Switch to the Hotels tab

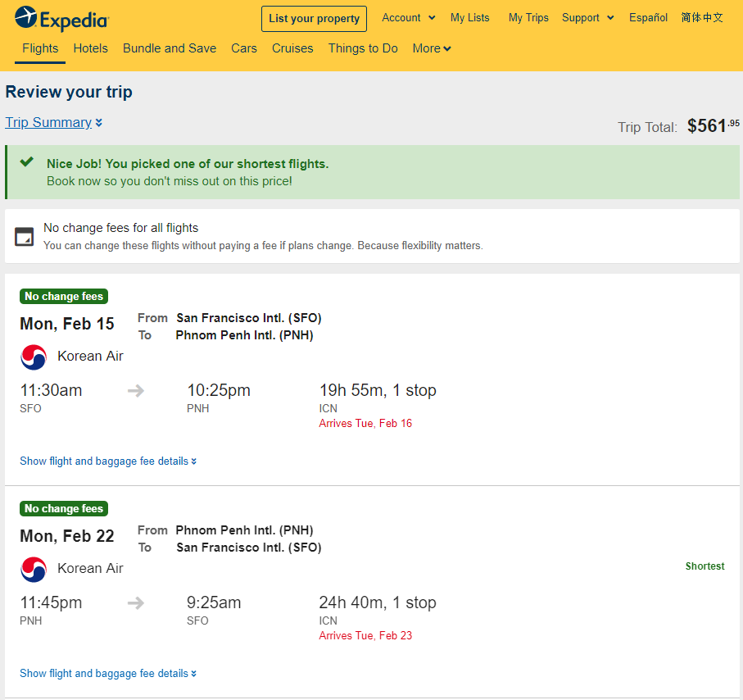tap(90, 48)
